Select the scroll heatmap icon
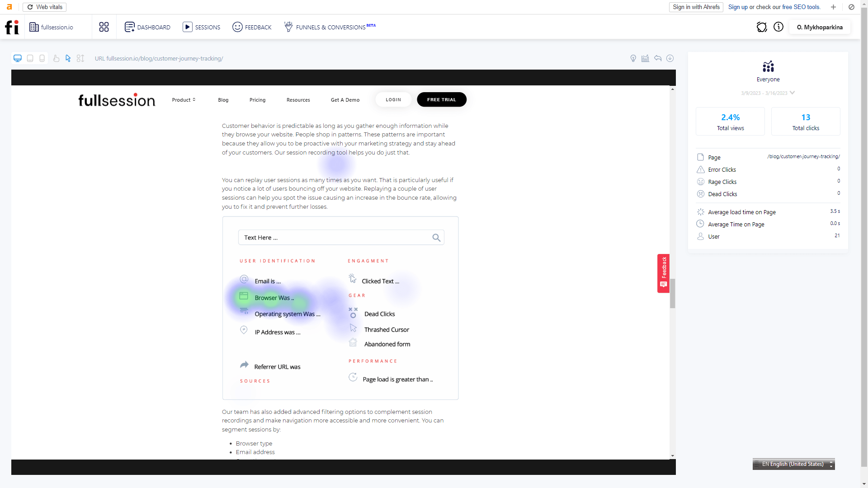This screenshot has height=488, width=868. coord(80,58)
